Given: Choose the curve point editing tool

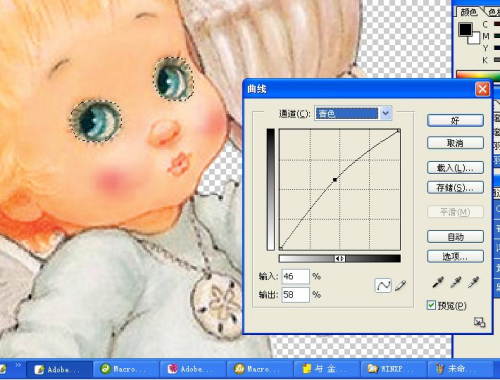Looking at the screenshot, I should 383,285.
